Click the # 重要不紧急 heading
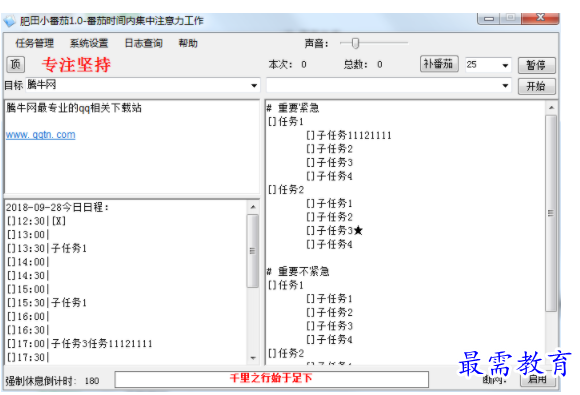Image resolution: width=580 pixels, height=395 pixels. coord(298,271)
